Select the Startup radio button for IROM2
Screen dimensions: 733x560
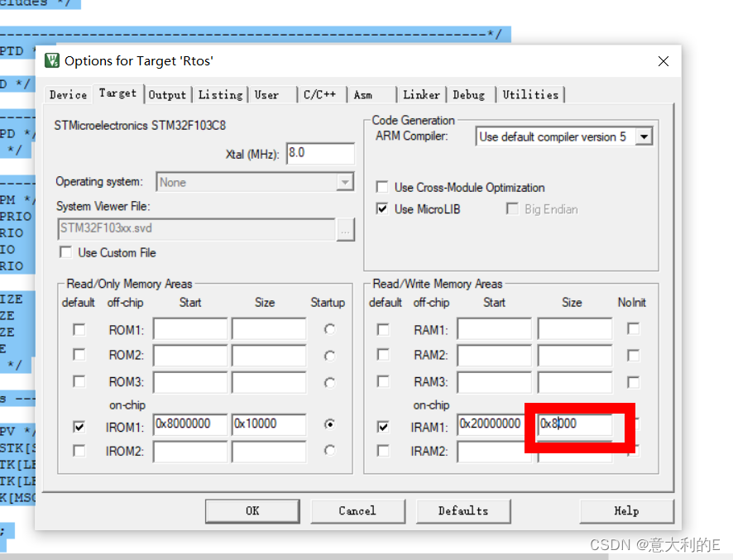pos(329,452)
